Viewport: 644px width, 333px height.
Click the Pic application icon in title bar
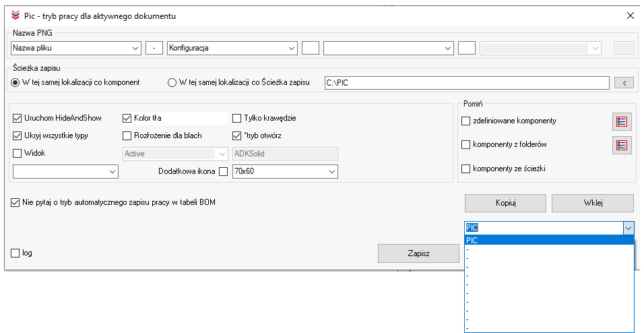[x=15, y=15]
